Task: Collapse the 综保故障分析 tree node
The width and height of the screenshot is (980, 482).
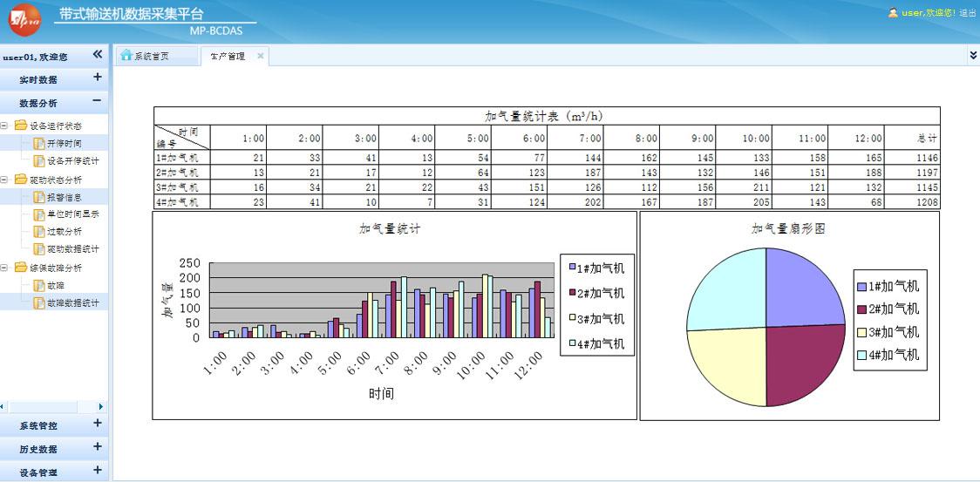Action: click(4, 268)
